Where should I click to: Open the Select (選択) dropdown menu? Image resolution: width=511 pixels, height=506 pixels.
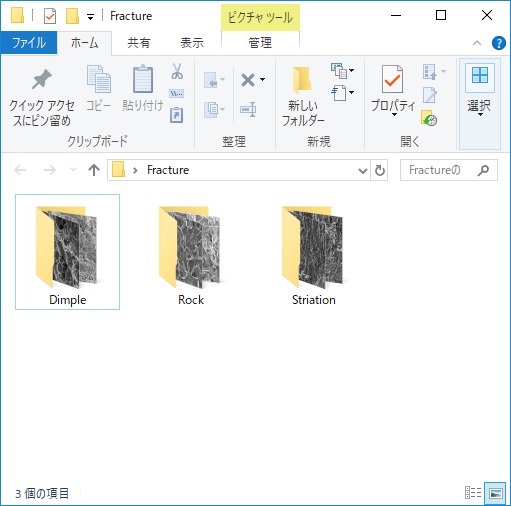(x=480, y=104)
